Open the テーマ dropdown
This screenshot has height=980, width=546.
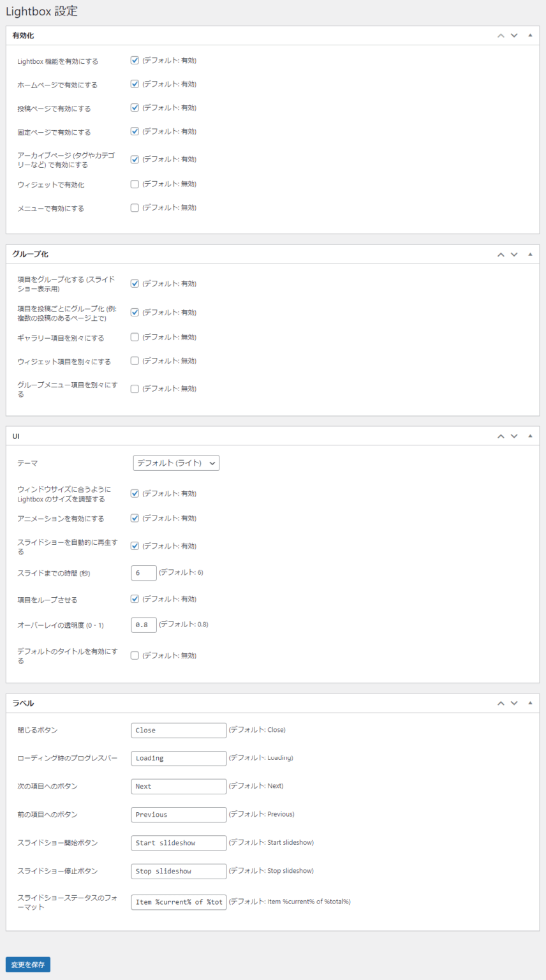176,463
